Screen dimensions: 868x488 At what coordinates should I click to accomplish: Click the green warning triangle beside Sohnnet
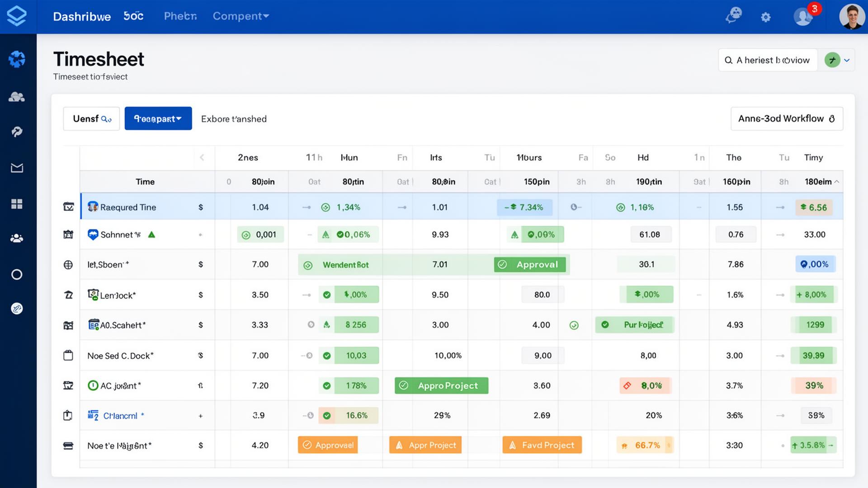[151, 235]
